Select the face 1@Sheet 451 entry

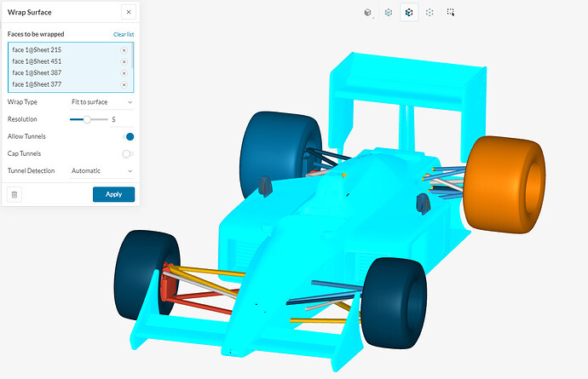[x=37, y=61]
